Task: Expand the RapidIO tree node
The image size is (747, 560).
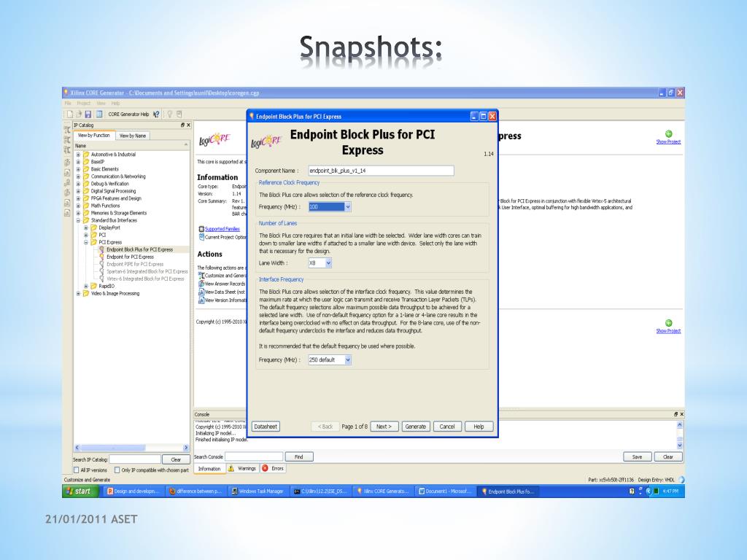Action: coord(86,286)
